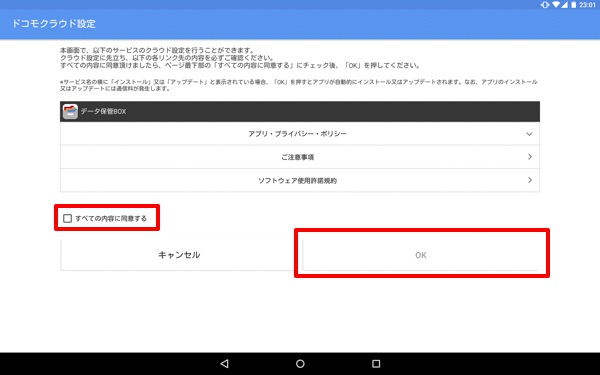The height and width of the screenshot is (375, 600).
Task: Tap the battery status icon
Action: click(x=573, y=5)
